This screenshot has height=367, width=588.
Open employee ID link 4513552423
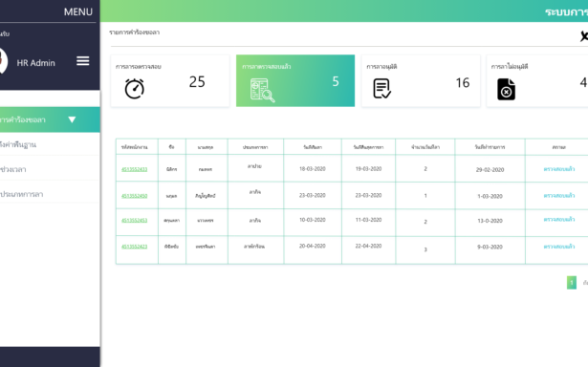(x=134, y=247)
